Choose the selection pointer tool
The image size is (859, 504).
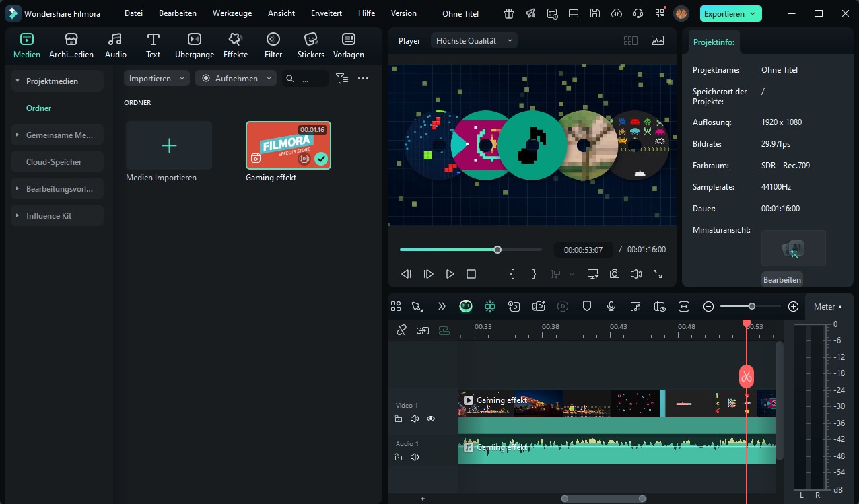coord(417,306)
